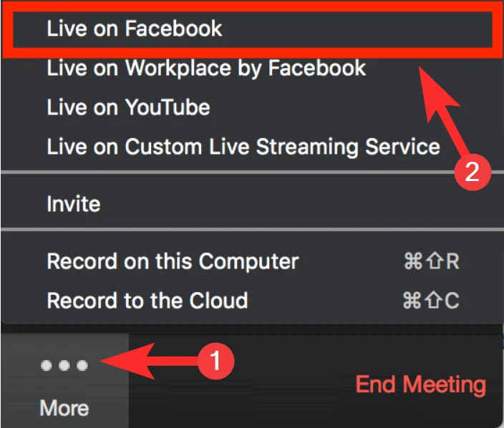Screen dimensions: 504x428
Task: Start Live on YouTube
Action: pos(128,107)
